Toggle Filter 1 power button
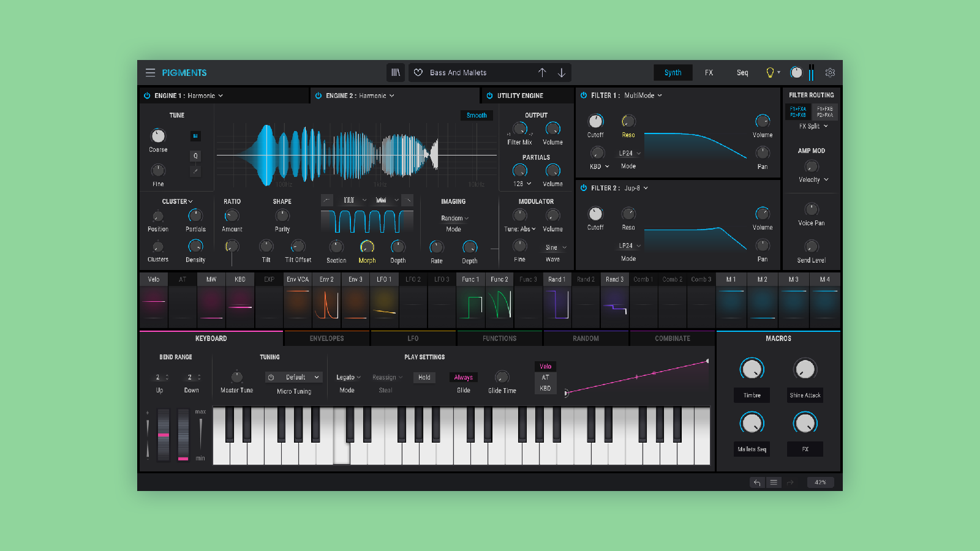Viewport: 980px width, 551px height. [584, 96]
